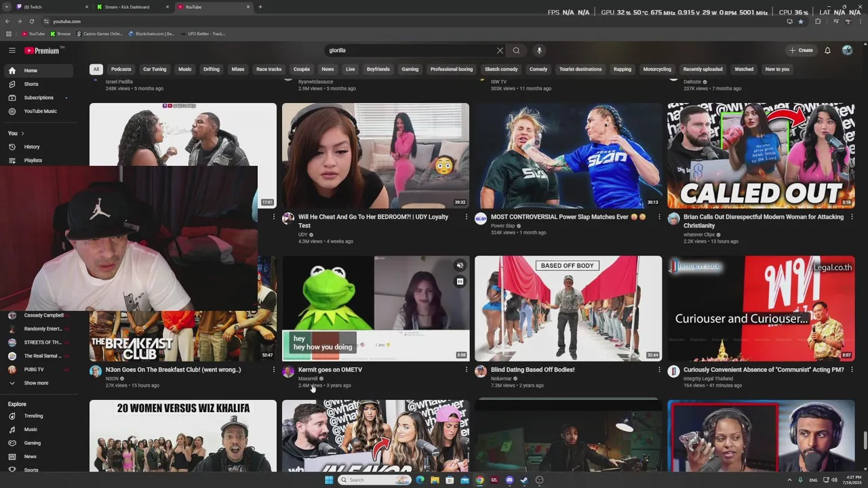Image resolution: width=868 pixels, height=488 pixels.
Task: Open more options for MOST CONTROVERSIAL Power Slap video
Action: click(659, 217)
